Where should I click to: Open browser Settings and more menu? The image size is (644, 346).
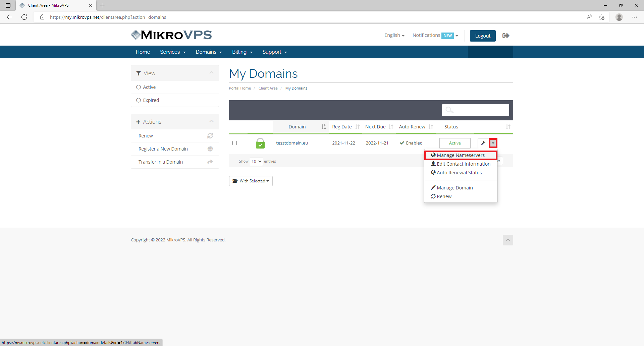(635, 17)
